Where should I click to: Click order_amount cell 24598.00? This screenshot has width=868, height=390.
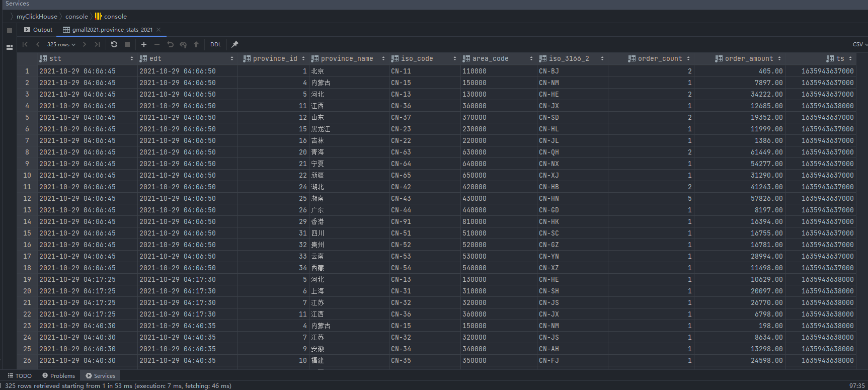tap(739, 361)
